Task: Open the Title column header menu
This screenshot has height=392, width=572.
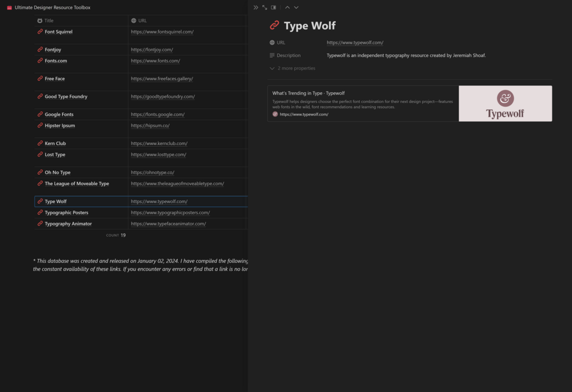Action: pos(81,21)
